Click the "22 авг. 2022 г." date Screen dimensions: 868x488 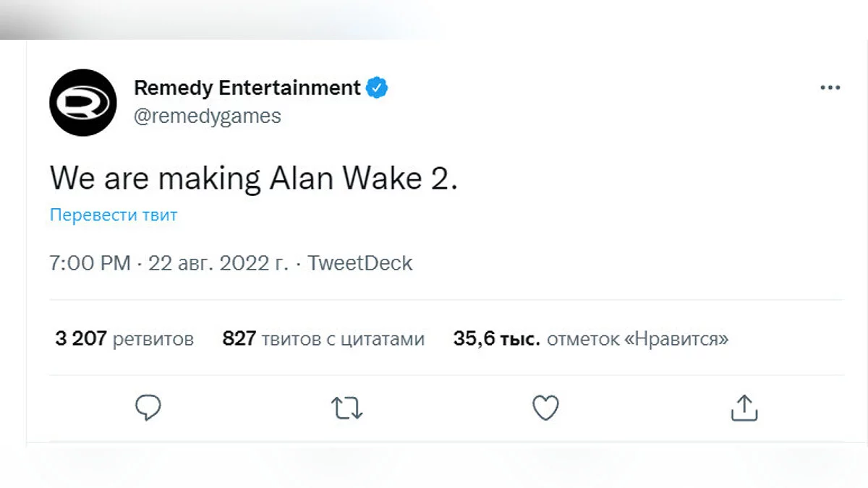click(x=218, y=263)
